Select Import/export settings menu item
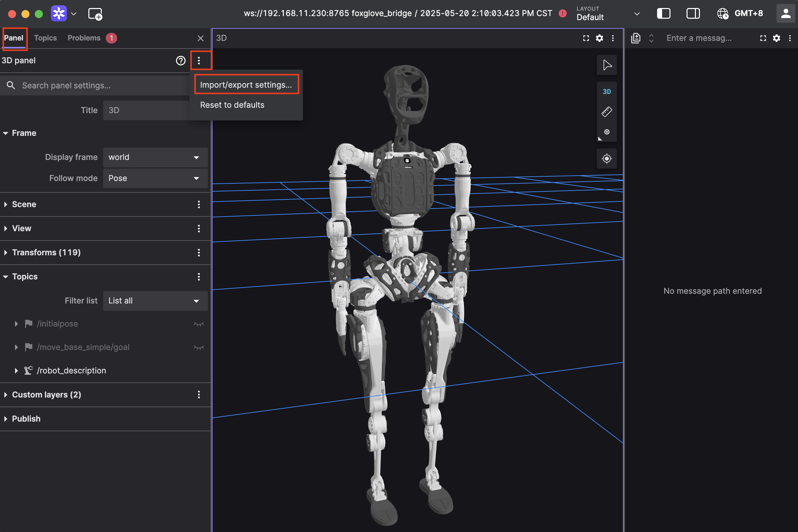This screenshot has width=798, height=532. pyautogui.click(x=246, y=85)
